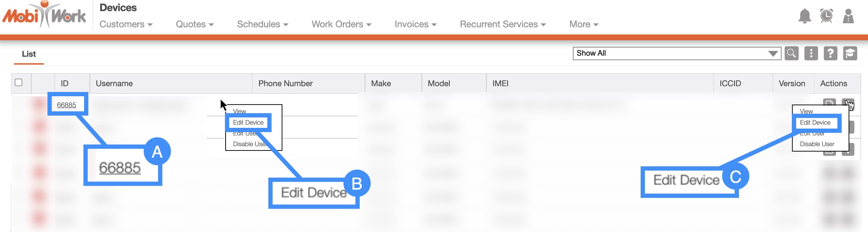Select Disable User in the right Actions menu
The image size is (868, 232).
pyautogui.click(x=817, y=144)
